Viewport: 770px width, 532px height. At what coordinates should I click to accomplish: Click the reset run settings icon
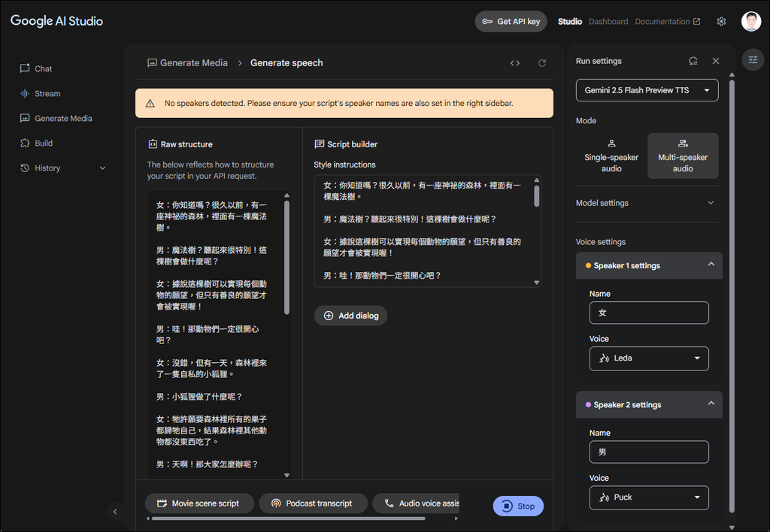coord(693,61)
